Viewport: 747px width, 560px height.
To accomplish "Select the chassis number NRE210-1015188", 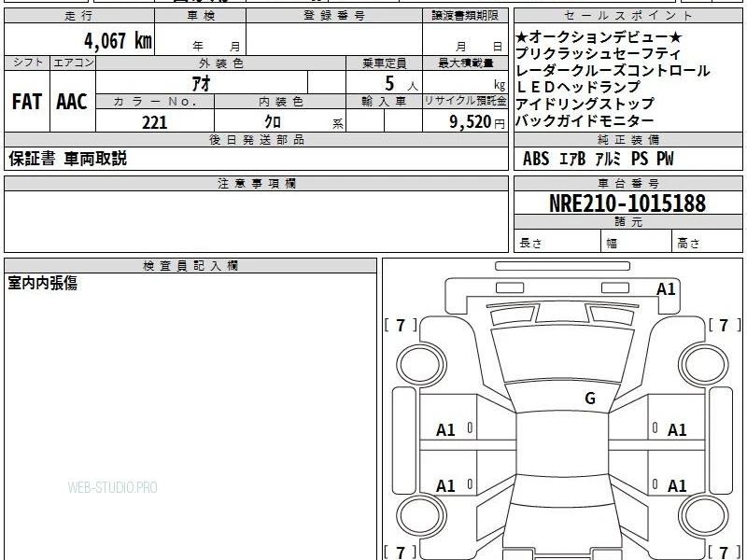I will coord(627,203).
